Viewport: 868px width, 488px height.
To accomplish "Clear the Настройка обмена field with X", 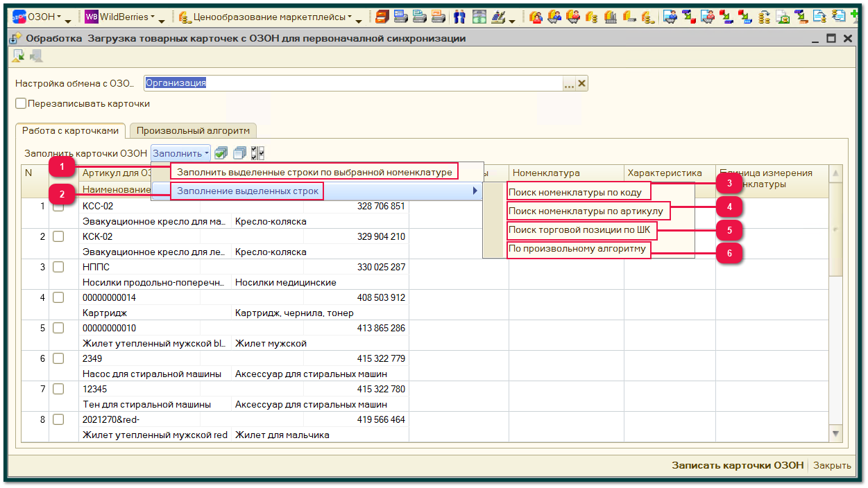I will (582, 83).
